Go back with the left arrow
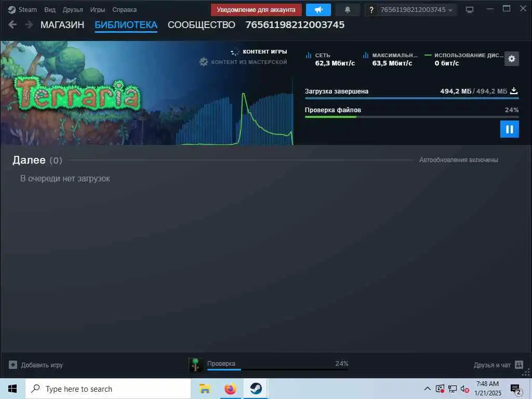Screen dimensions: 532x399 pos(12,24)
